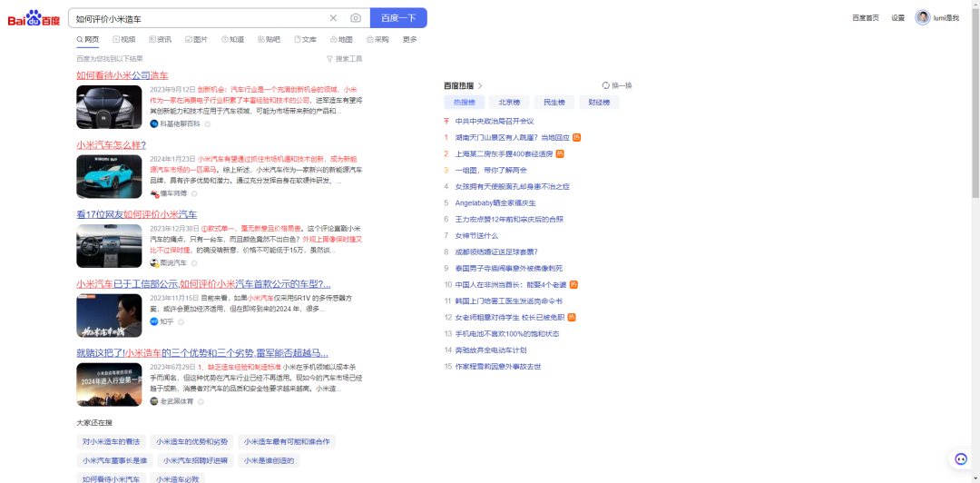
Task: Expand 百度热搜 via the chevron arrow
Action: [480, 85]
